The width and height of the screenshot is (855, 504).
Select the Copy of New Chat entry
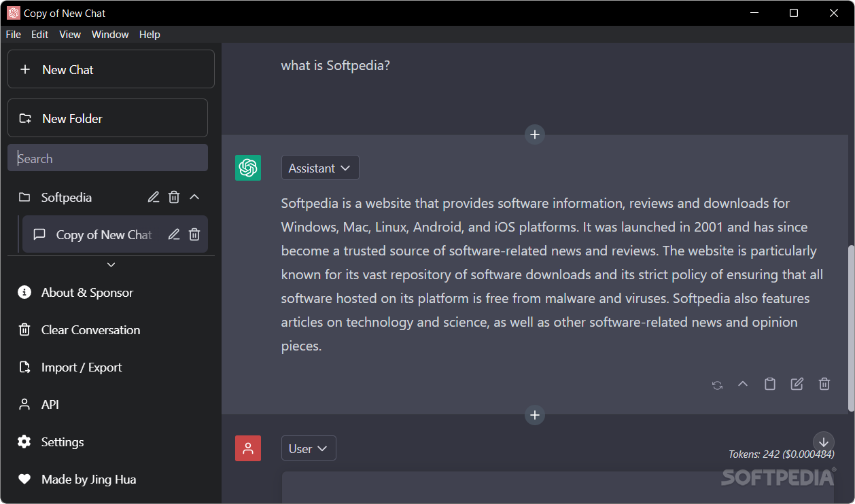coord(115,234)
